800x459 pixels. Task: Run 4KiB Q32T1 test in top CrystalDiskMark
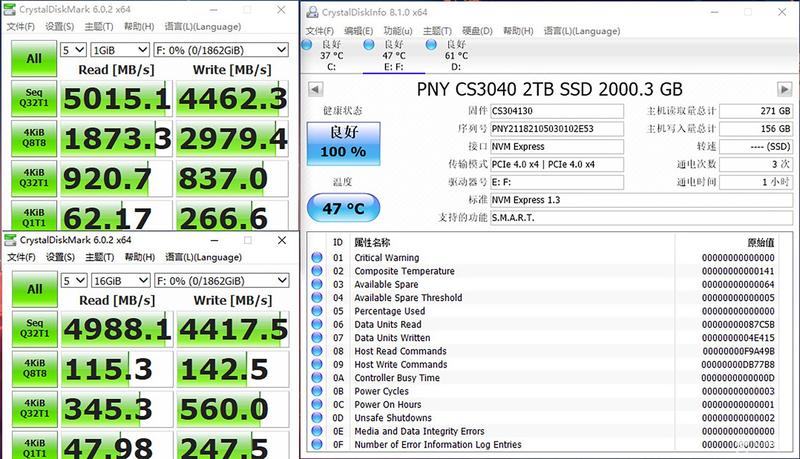coord(34,178)
